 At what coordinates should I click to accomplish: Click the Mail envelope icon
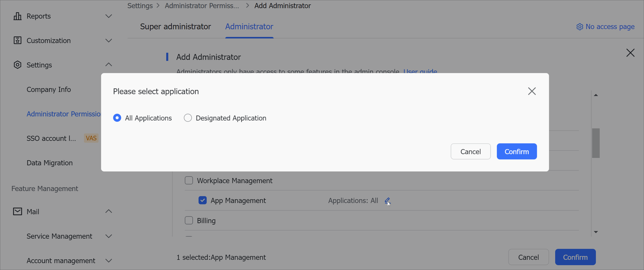pos(17,211)
